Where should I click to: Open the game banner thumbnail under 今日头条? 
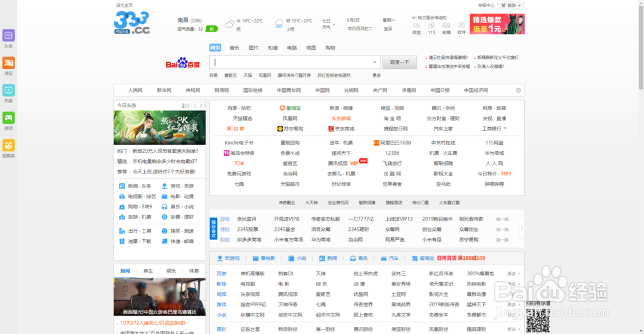pos(160,128)
